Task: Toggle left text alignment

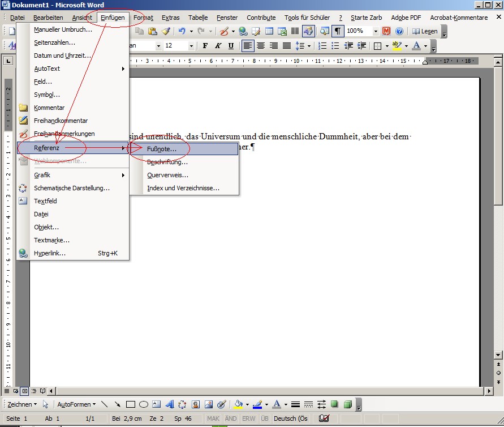Action: pyautogui.click(x=248, y=46)
